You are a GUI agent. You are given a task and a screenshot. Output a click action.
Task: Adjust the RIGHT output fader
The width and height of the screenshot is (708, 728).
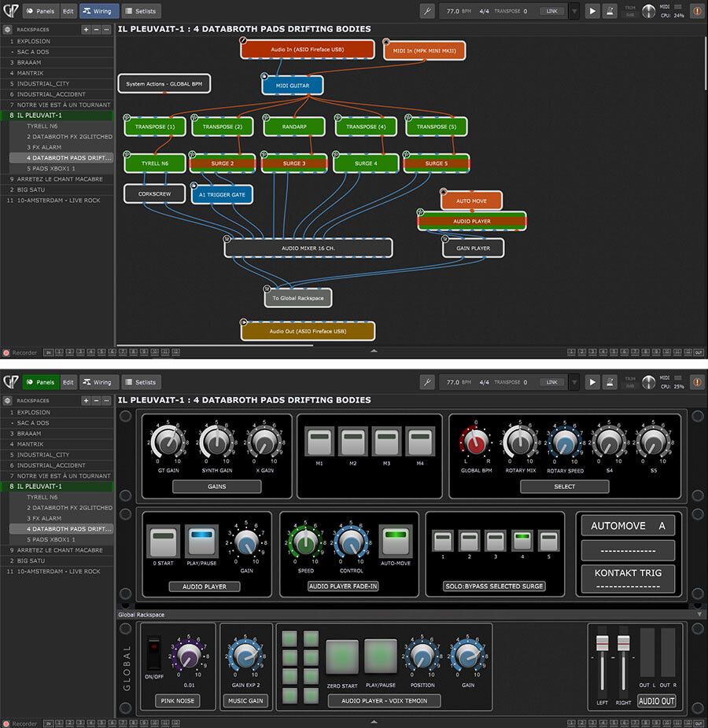pyautogui.click(x=624, y=644)
